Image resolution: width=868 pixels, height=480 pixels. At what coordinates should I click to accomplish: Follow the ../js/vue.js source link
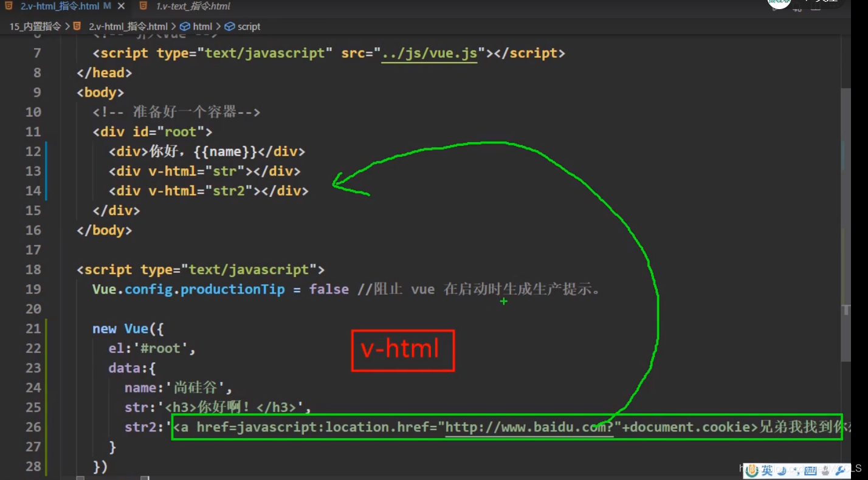click(429, 53)
